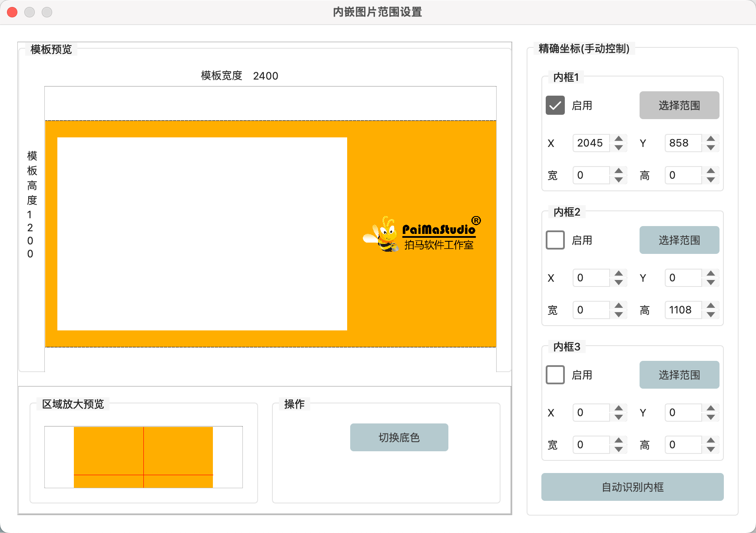
Task: Click 选择范围 button for 内框2
Action: (679, 240)
